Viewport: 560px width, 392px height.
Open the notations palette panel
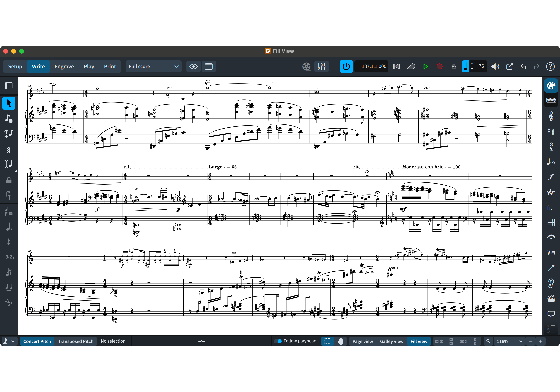click(x=551, y=86)
